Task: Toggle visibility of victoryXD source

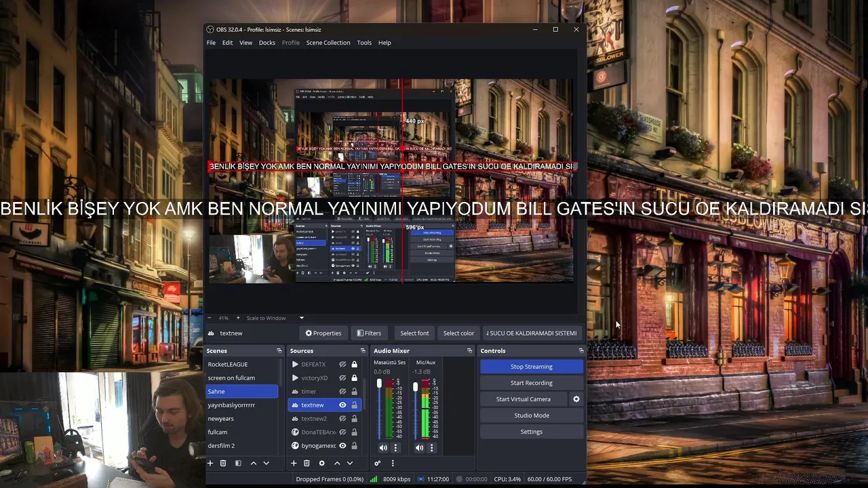Action: [x=342, y=378]
